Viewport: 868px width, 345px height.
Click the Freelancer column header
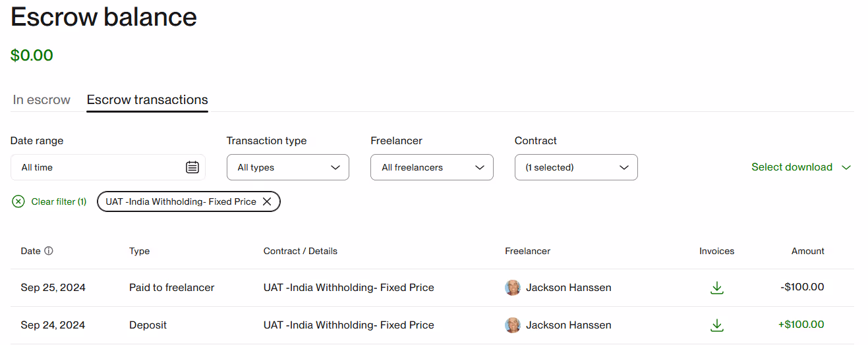(x=528, y=251)
